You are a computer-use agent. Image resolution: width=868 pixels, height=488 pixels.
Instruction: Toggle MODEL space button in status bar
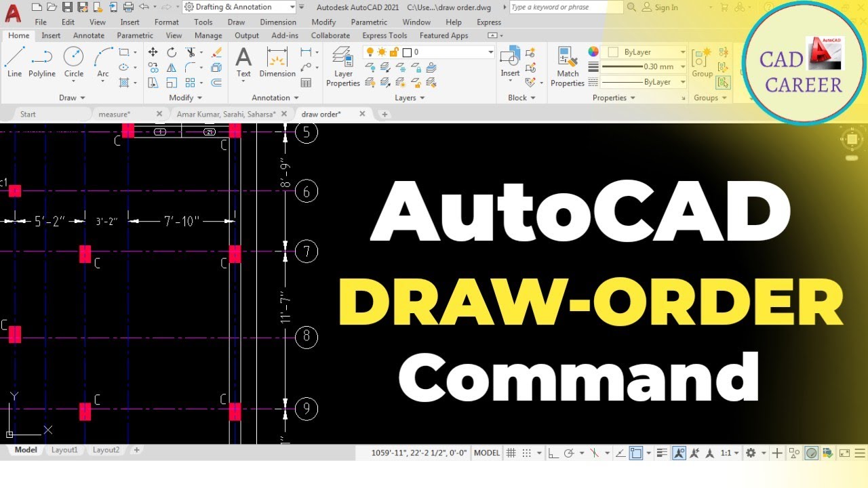[487, 453]
